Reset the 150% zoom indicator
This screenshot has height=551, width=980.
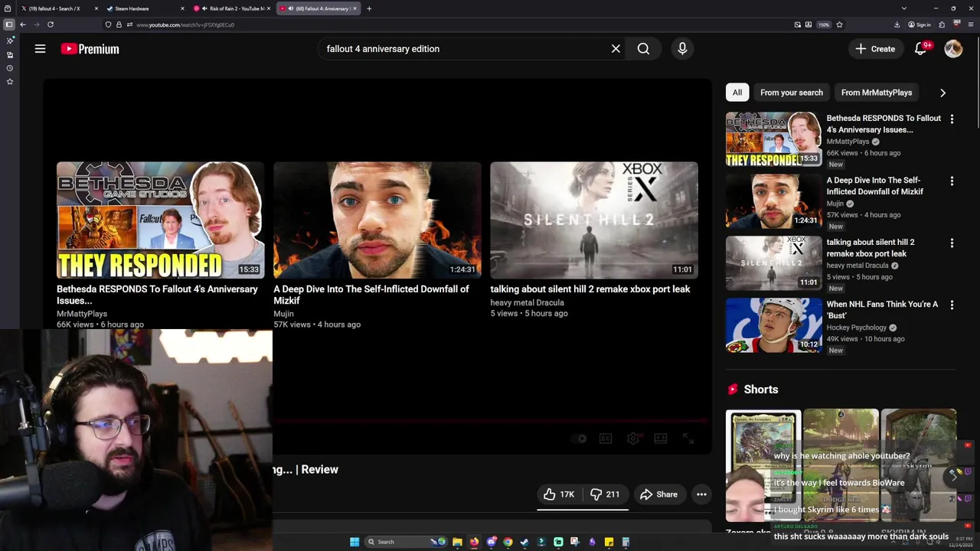pyautogui.click(x=823, y=24)
